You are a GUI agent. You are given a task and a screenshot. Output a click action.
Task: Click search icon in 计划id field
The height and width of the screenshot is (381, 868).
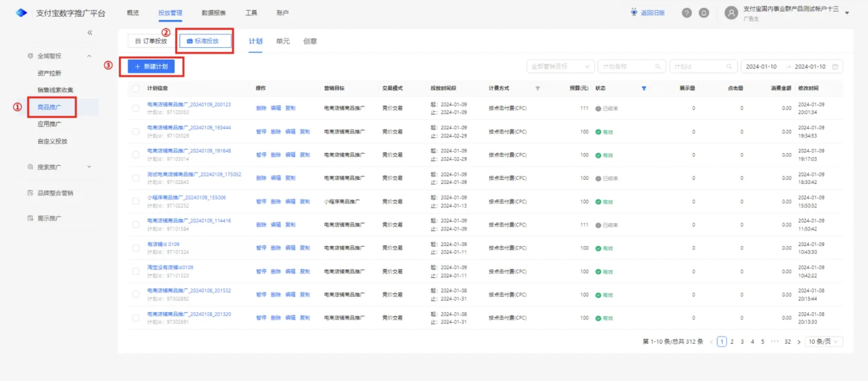pyautogui.click(x=729, y=67)
